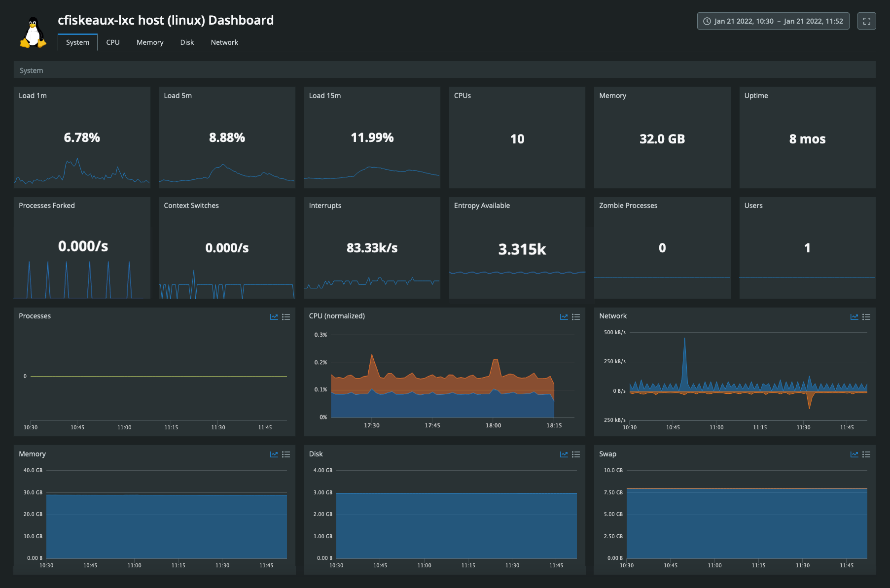Select the line chart view icon on Processes panel
This screenshot has width=890, height=588.
[274, 317]
